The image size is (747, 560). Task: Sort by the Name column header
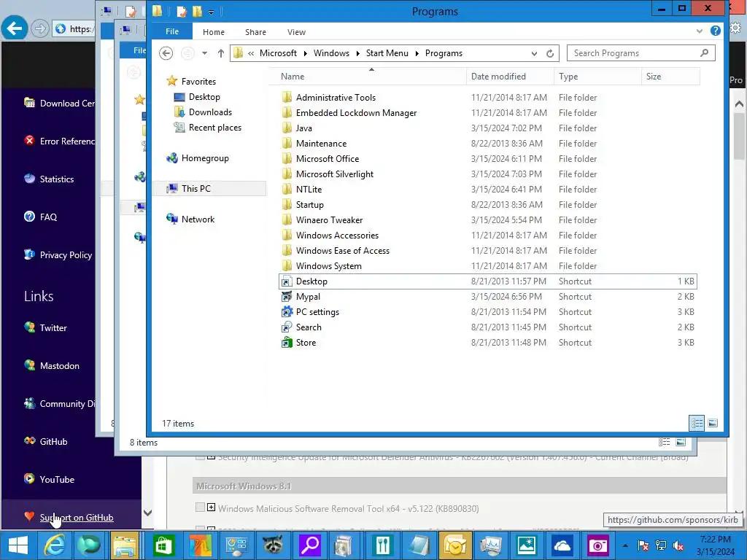pyautogui.click(x=368, y=76)
